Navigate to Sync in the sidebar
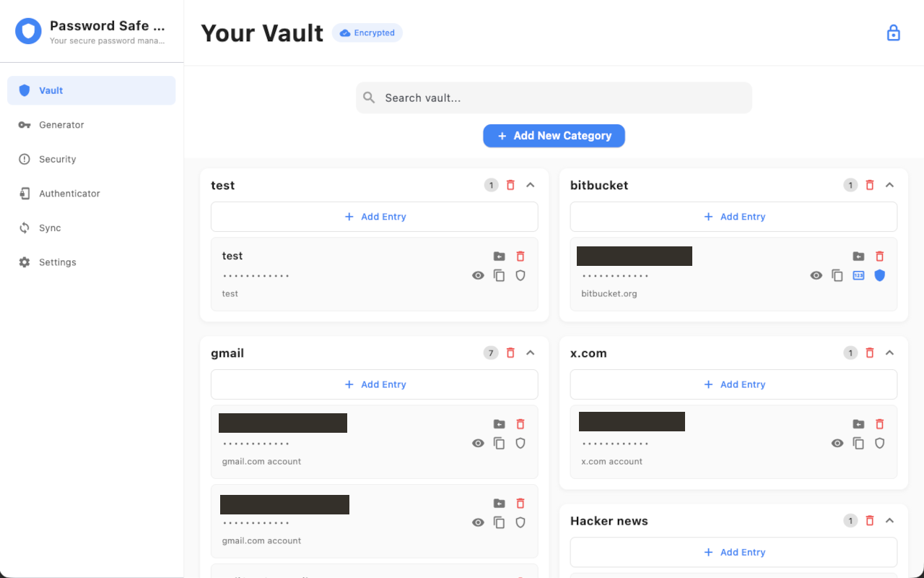The height and width of the screenshot is (578, 924). point(92,228)
